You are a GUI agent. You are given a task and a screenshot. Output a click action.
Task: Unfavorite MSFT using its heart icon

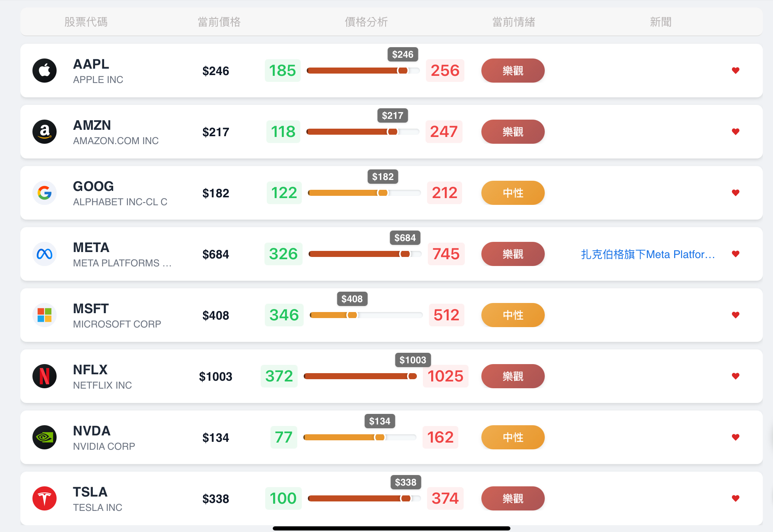[x=735, y=315]
